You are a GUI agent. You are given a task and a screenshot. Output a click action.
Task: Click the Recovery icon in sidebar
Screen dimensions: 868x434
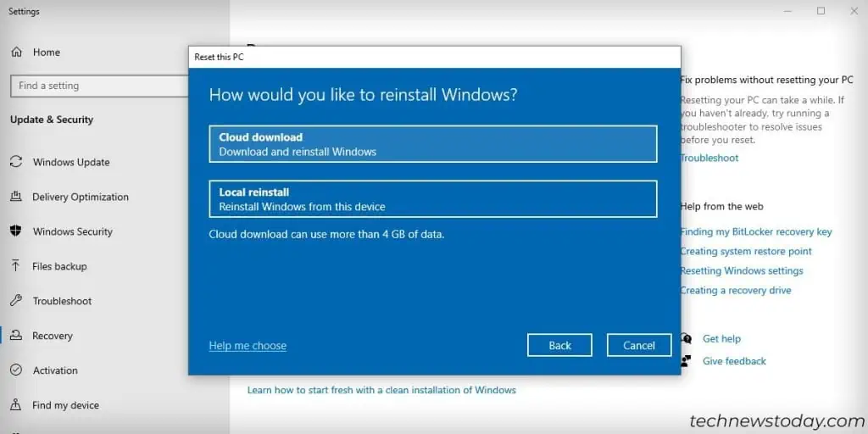16,336
